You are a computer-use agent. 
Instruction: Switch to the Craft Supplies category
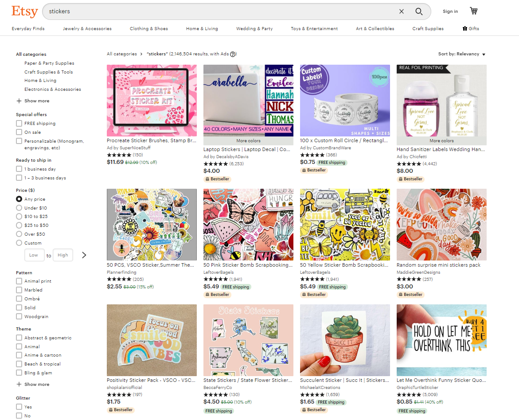(427, 28)
